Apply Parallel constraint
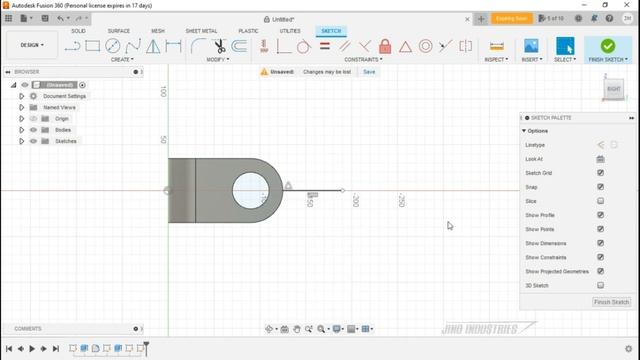 click(x=345, y=46)
